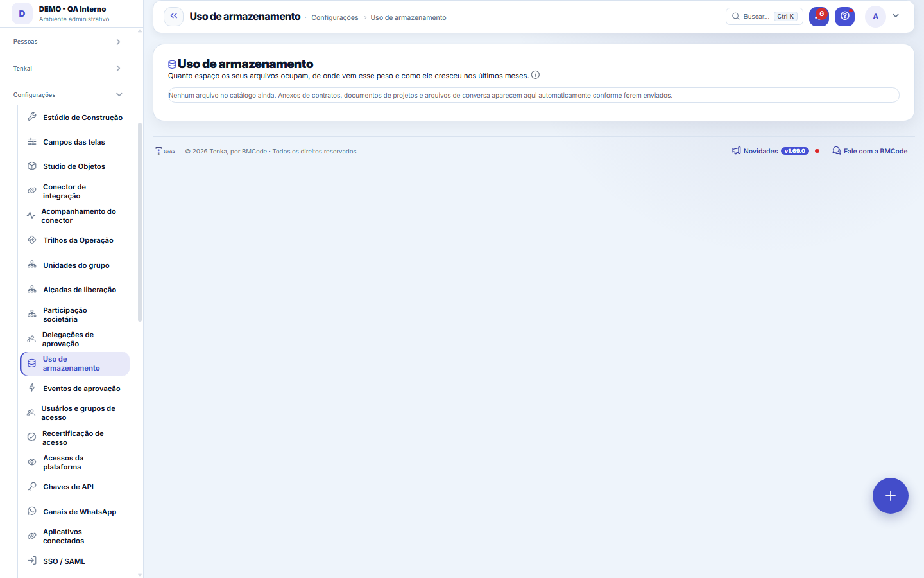Image resolution: width=924 pixels, height=578 pixels.
Task: Open Recertificação de acesso menu item
Action: coord(75,437)
